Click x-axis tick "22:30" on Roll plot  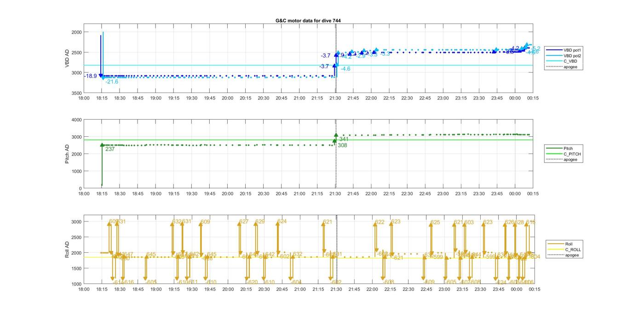click(408, 289)
